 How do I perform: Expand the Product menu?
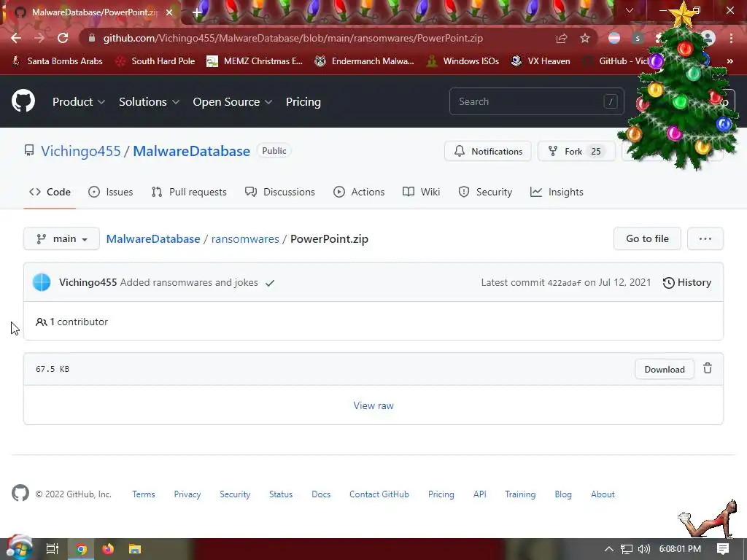[x=79, y=101]
